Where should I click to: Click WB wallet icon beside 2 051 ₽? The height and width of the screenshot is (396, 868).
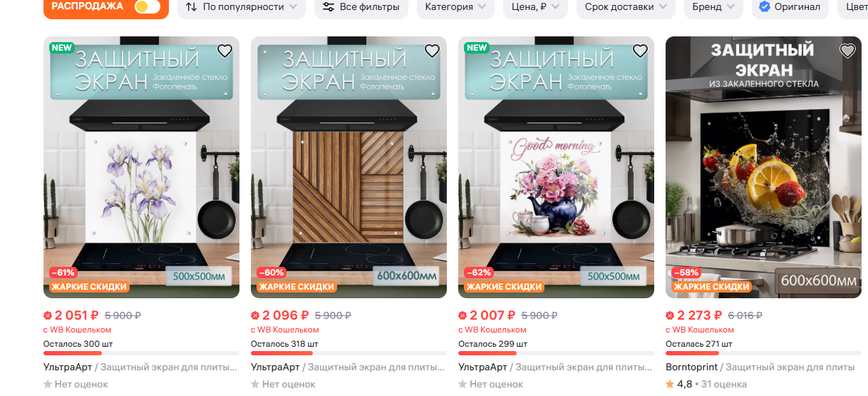[x=48, y=315]
